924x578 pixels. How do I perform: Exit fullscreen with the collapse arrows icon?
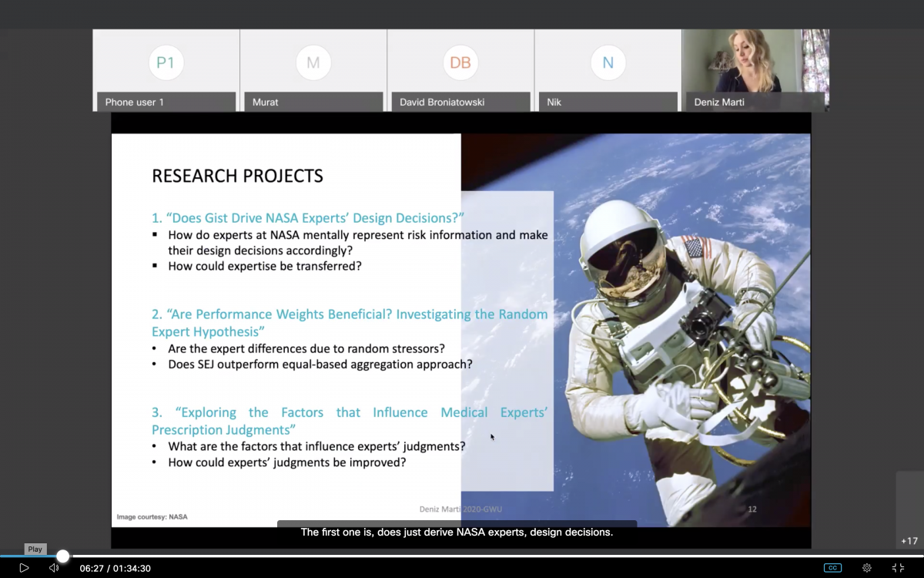tap(898, 568)
